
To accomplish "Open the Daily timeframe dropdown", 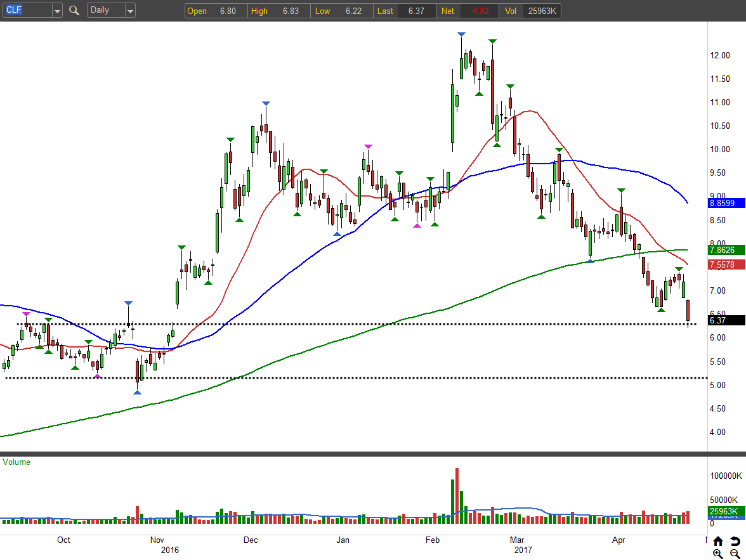I will (x=111, y=10).
